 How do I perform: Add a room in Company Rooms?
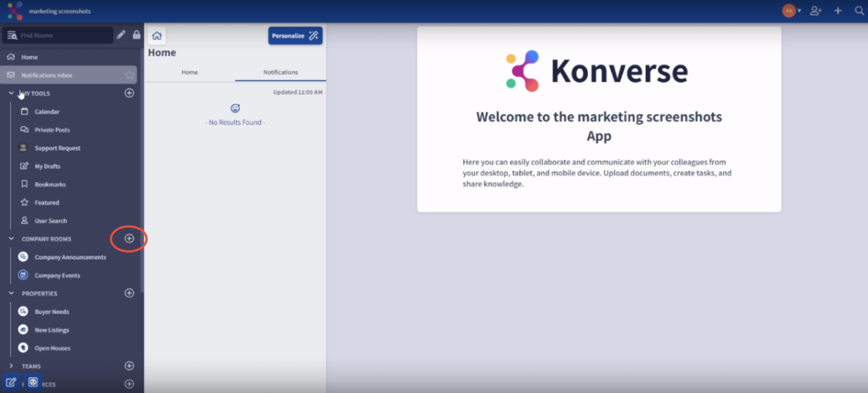click(129, 238)
